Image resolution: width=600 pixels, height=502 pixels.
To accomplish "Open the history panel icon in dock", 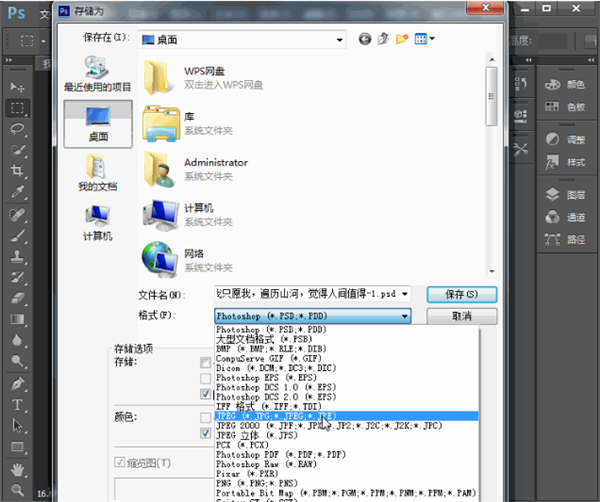I will tap(521, 83).
